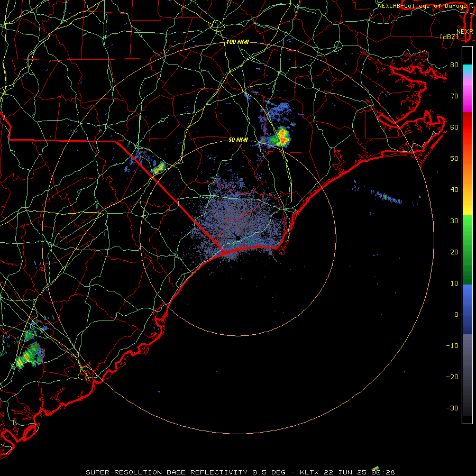Click the [dBZ] units label
The height and width of the screenshot is (476, 476).
[x=450, y=36]
